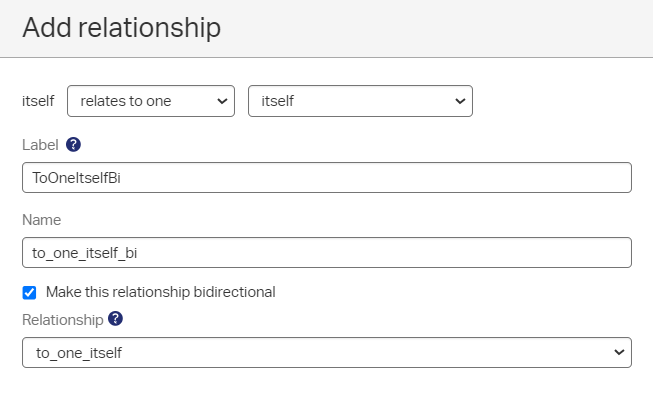Focus the Label field containing ToOneItselfBi

pos(326,177)
